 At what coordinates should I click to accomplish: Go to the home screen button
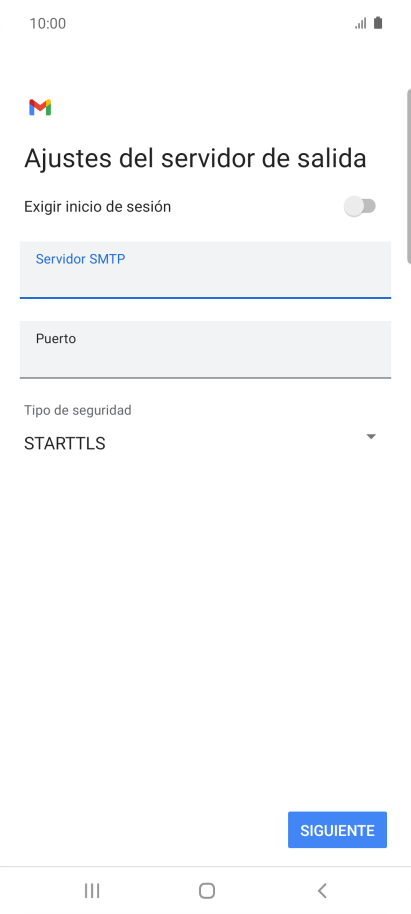pyautogui.click(x=207, y=890)
